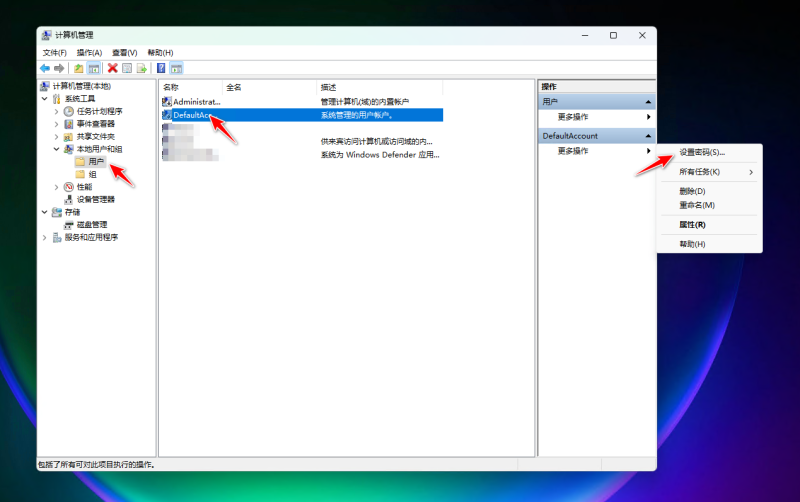Click the 性能 monitor icon

[69, 187]
